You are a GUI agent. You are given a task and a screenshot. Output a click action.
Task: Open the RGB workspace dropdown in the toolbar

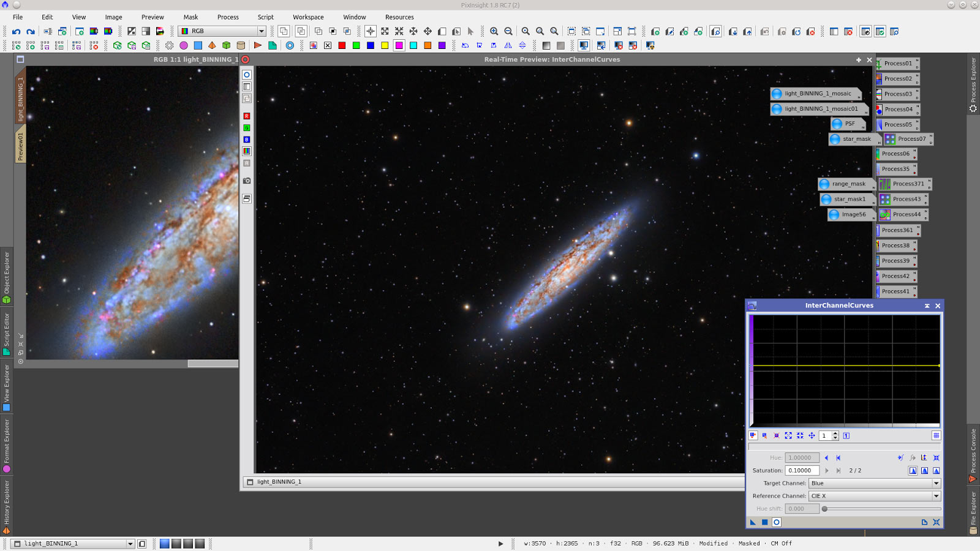pos(260,30)
